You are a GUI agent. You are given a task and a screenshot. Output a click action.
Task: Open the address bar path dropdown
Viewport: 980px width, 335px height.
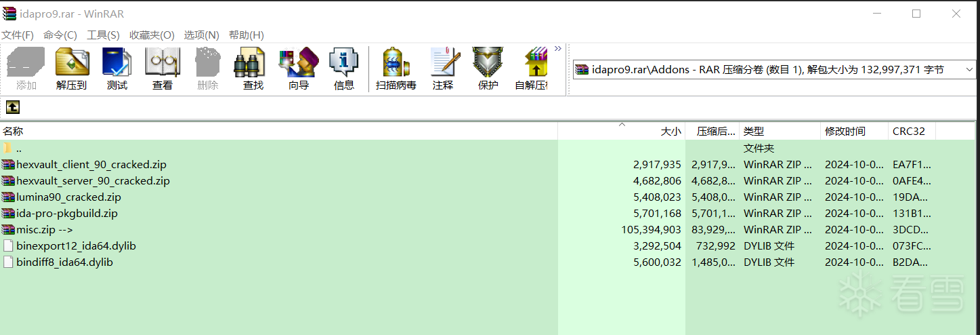pos(969,69)
